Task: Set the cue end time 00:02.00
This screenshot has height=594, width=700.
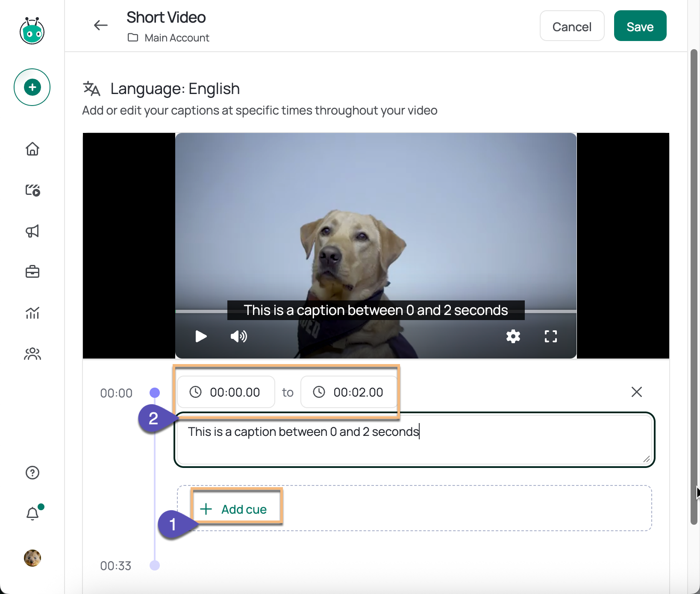Action: click(349, 392)
